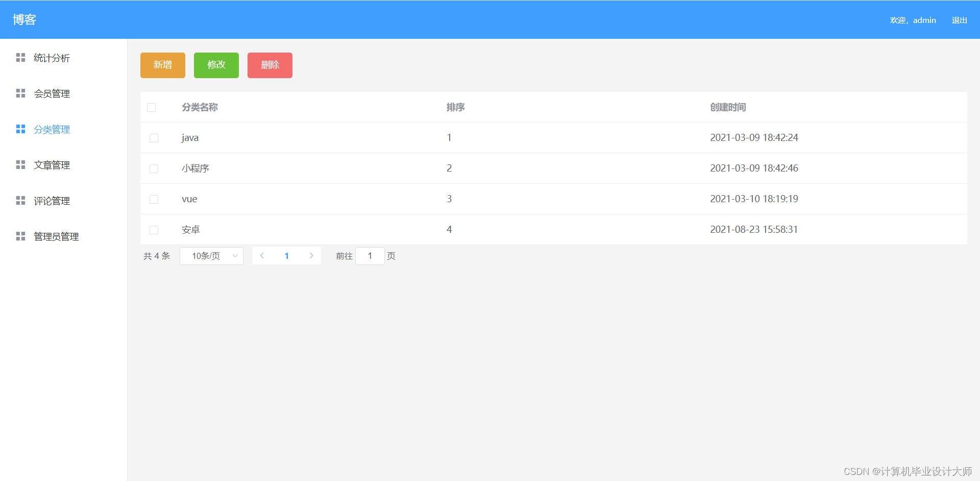Click the 共 4 条 total count text

(x=157, y=256)
